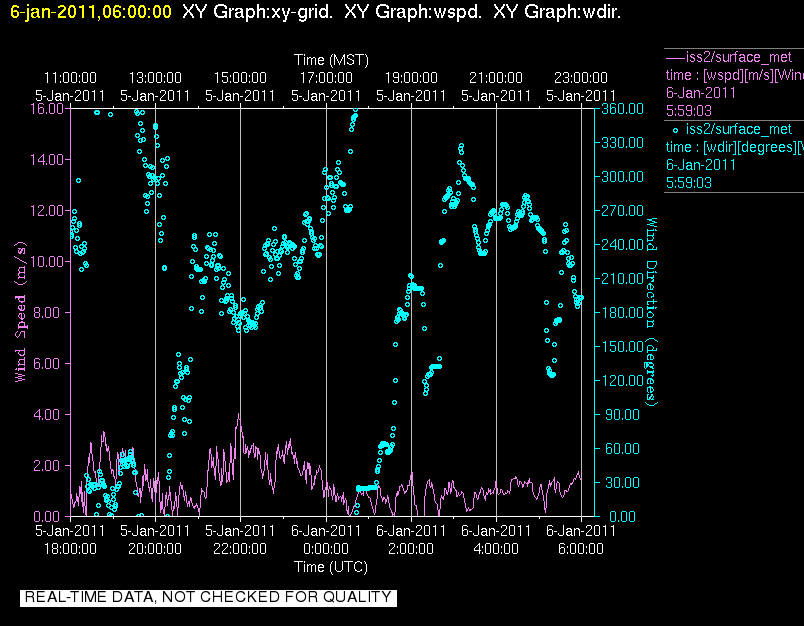Click the 8.00 wind speed tick value
804x626 pixels.
coord(49,313)
